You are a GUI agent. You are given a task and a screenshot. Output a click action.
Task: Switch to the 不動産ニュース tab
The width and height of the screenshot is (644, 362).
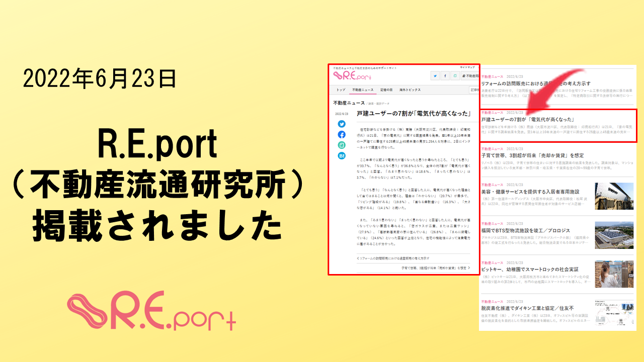pyautogui.click(x=363, y=89)
